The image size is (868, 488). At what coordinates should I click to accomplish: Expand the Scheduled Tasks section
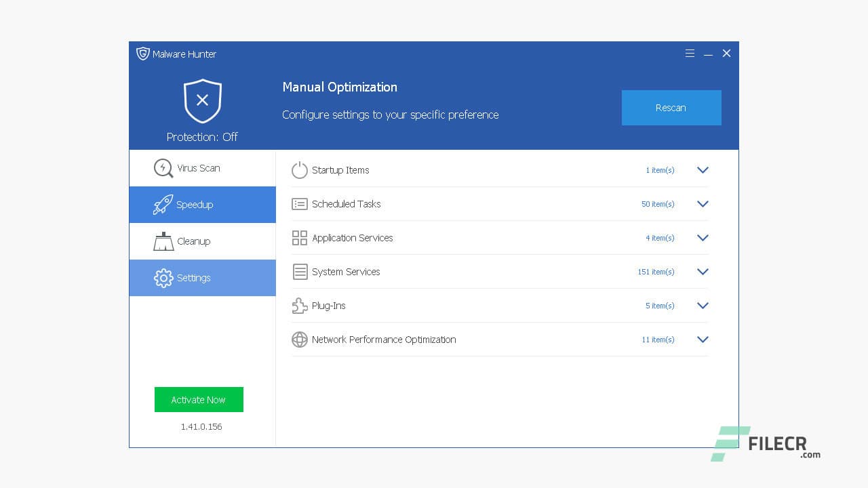pos(703,204)
